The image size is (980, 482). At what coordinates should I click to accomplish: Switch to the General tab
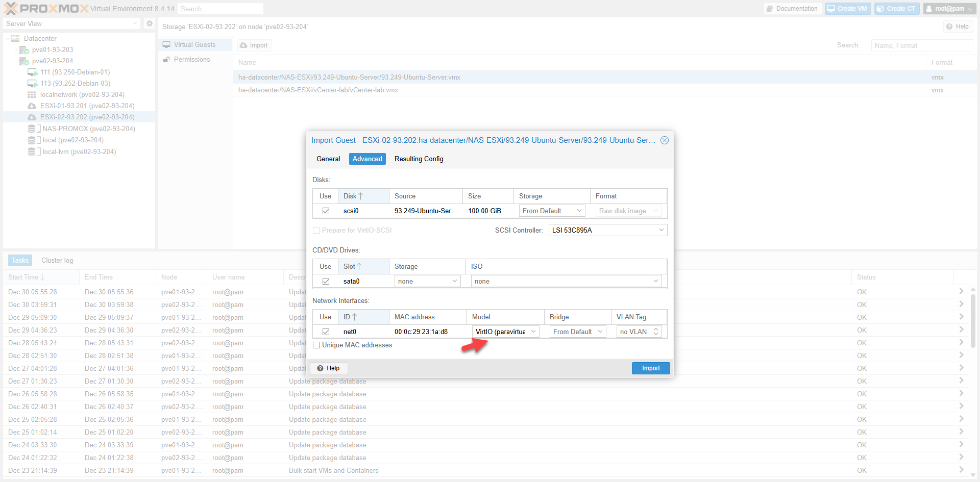(328, 159)
